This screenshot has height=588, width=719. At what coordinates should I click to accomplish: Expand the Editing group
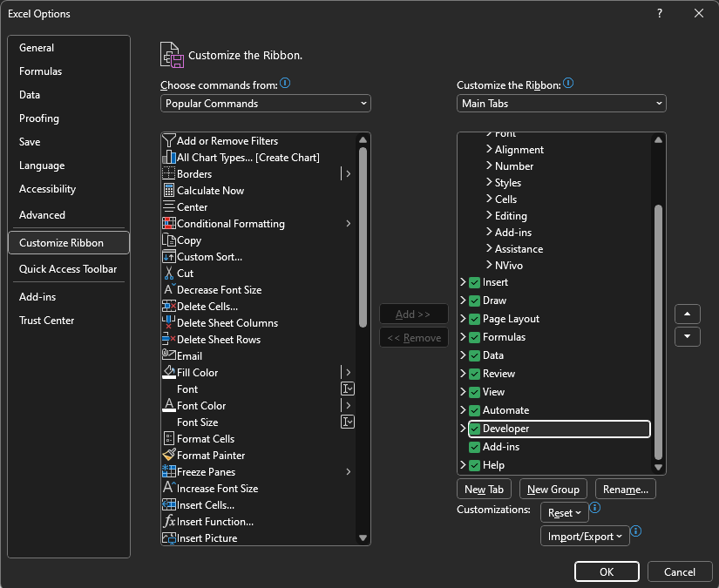click(x=489, y=215)
